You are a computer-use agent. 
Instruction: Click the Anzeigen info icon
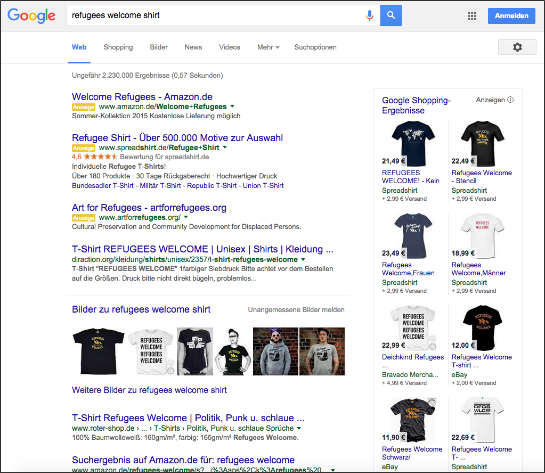point(510,100)
